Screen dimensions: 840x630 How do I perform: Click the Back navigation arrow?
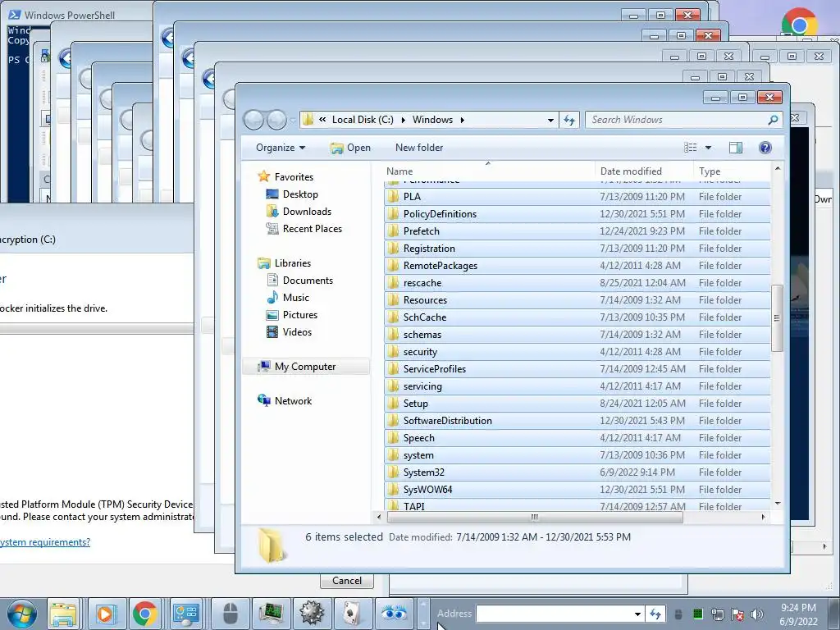click(254, 120)
